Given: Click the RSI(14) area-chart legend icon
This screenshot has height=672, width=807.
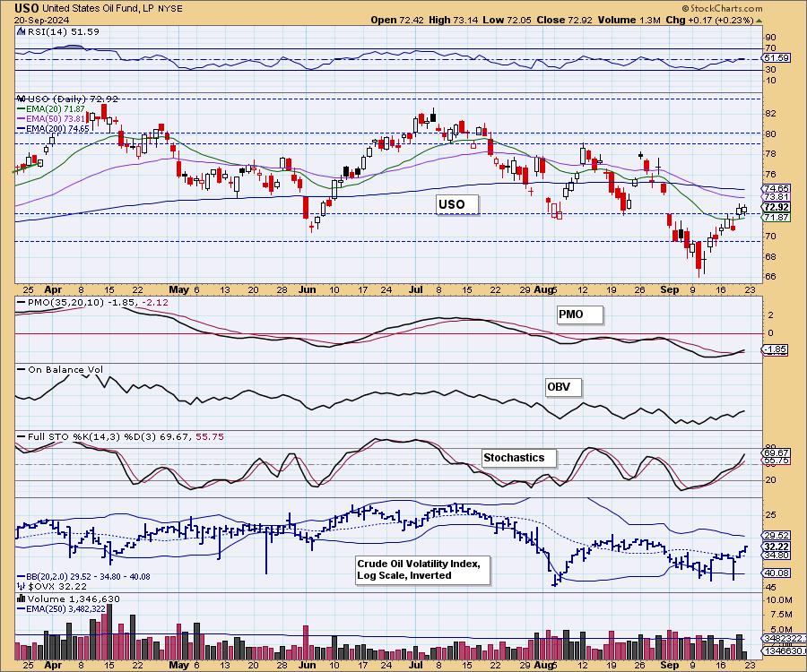Looking at the screenshot, I should pyautogui.click(x=21, y=31).
